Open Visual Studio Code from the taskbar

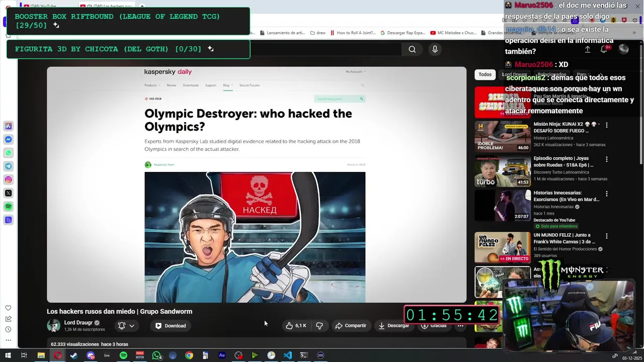pos(287,355)
